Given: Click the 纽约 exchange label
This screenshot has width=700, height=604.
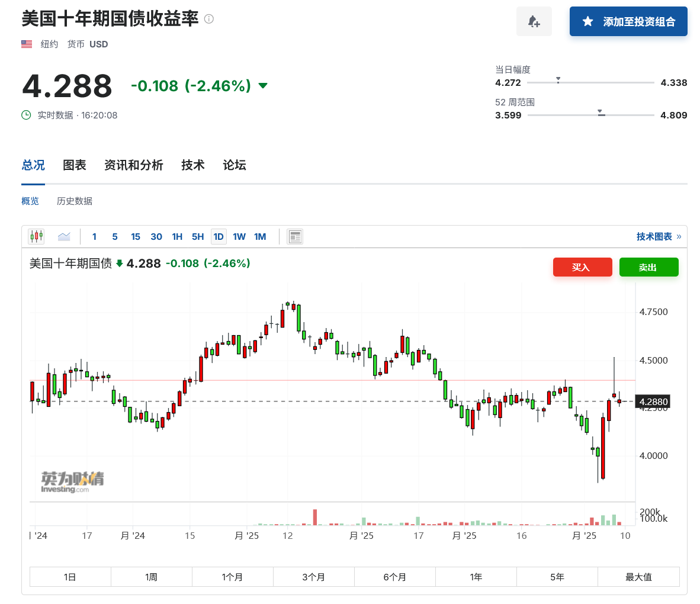Looking at the screenshot, I should pyautogui.click(x=49, y=44).
